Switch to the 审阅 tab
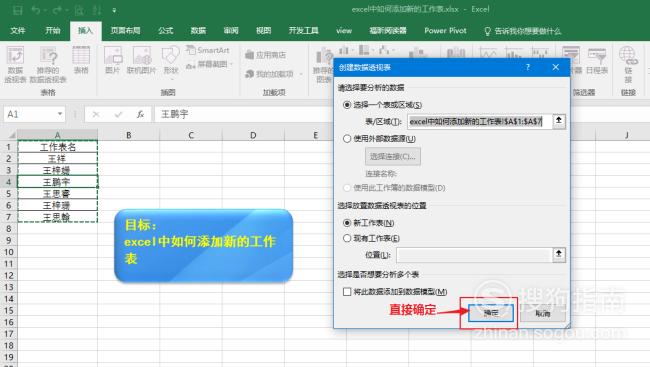Image resolution: width=650 pixels, height=367 pixels. pyautogui.click(x=231, y=31)
